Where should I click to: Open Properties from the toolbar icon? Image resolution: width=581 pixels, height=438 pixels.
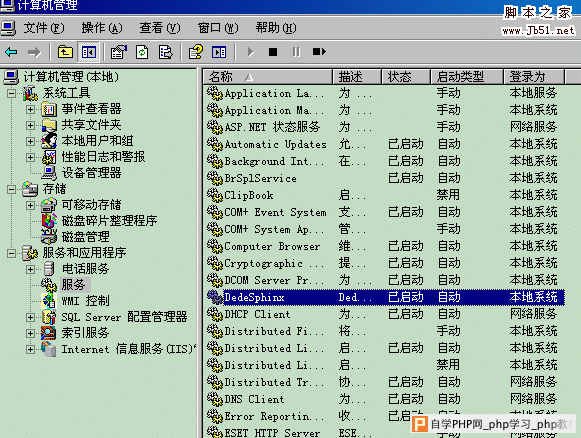[119, 52]
